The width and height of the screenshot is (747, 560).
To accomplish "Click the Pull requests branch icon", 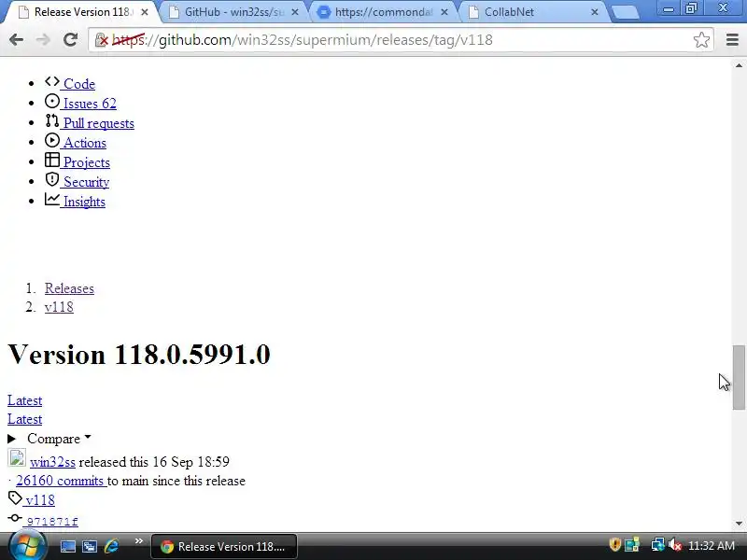I will coord(52,121).
